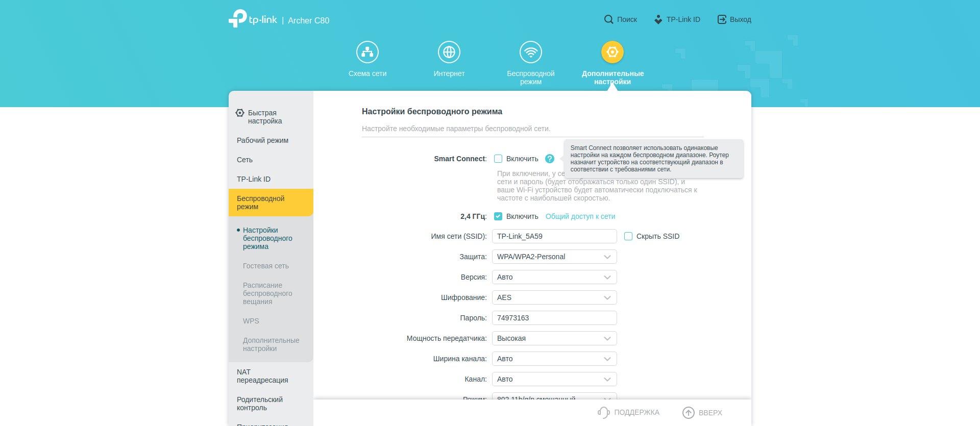The image size is (980, 426).
Task: Click the Общий доступ к сети link
Action: 580,216
